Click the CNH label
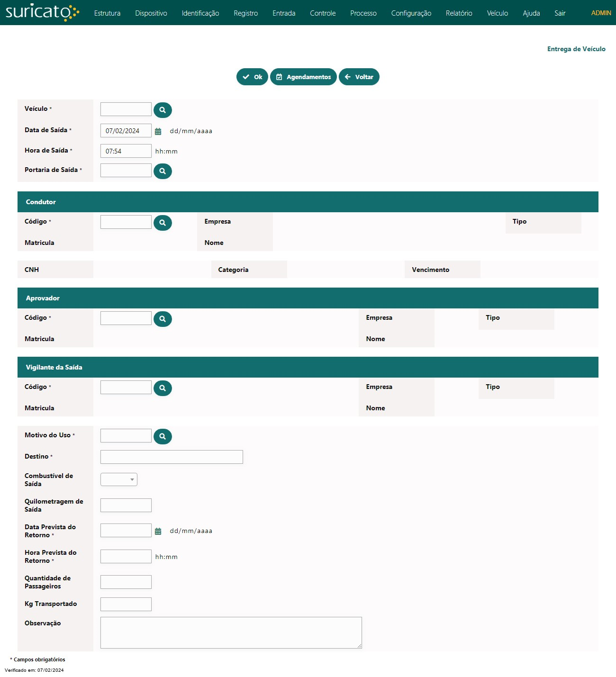This screenshot has height=677, width=616. (x=32, y=270)
